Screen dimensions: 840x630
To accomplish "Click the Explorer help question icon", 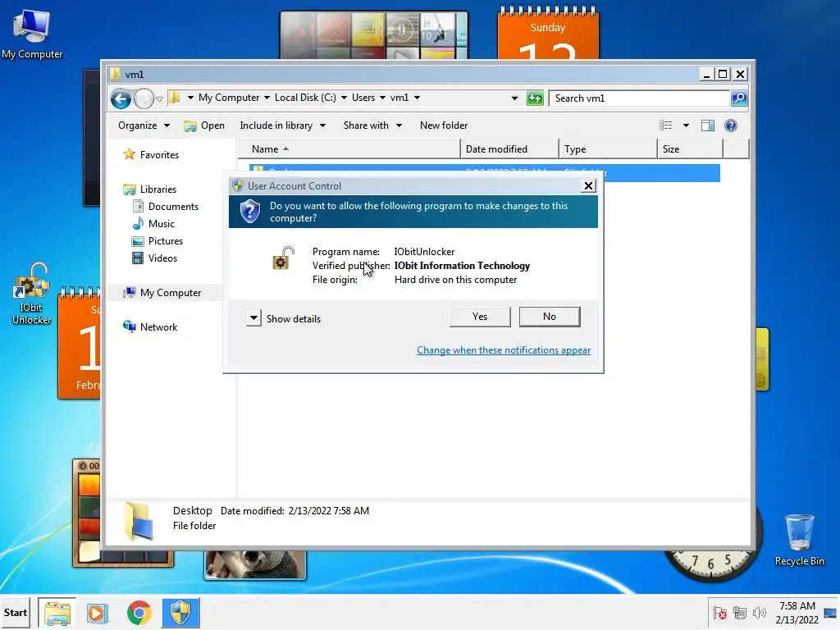I will (731, 126).
